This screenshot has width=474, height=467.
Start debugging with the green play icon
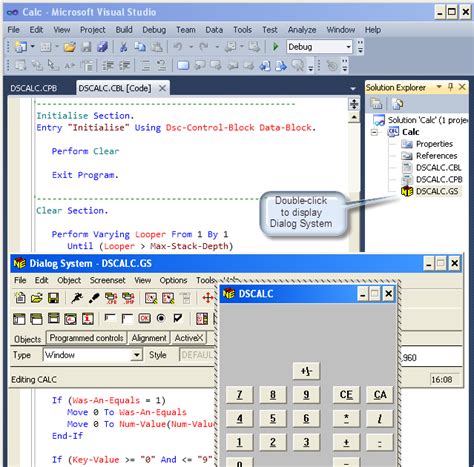click(x=275, y=47)
